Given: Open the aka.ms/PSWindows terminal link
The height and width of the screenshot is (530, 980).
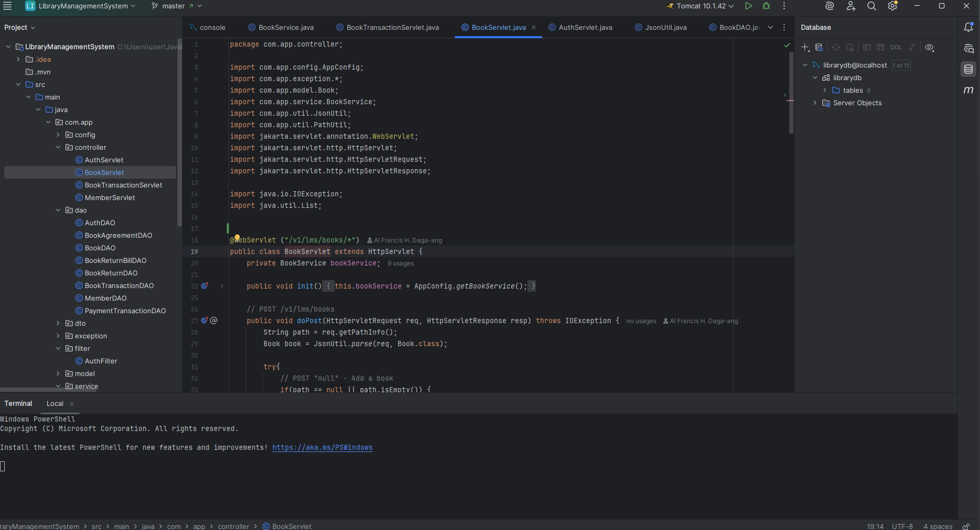Looking at the screenshot, I should point(322,448).
